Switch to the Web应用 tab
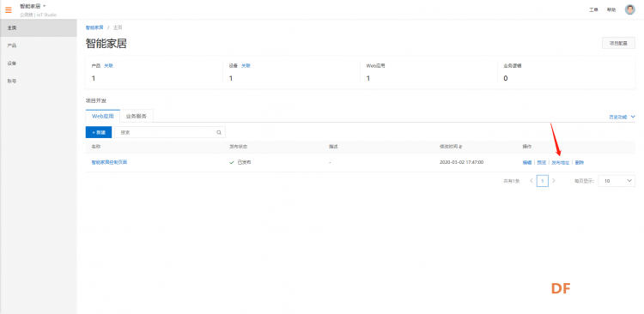Image resolution: width=644 pixels, height=314 pixels. (103, 116)
